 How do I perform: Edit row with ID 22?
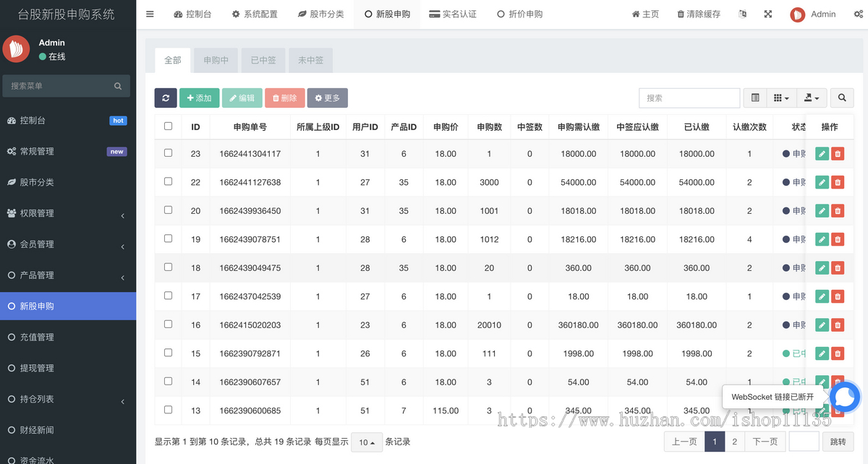point(822,182)
